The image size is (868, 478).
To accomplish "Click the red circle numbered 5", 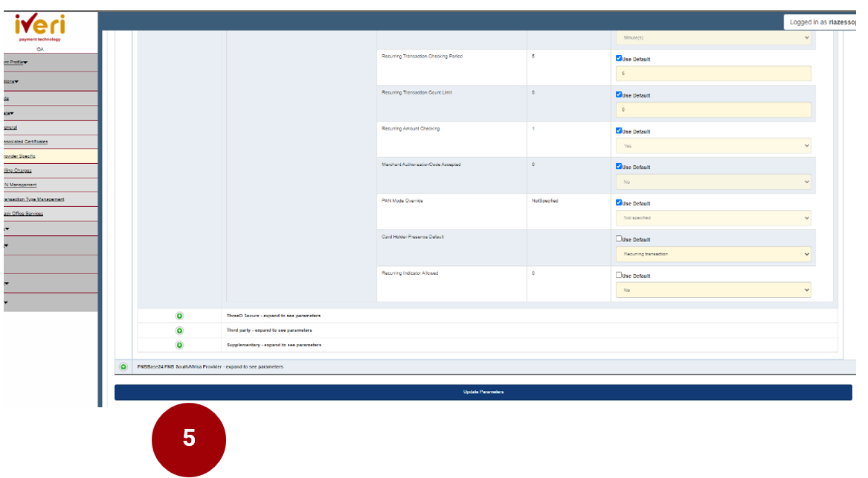I will coord(189,439).
